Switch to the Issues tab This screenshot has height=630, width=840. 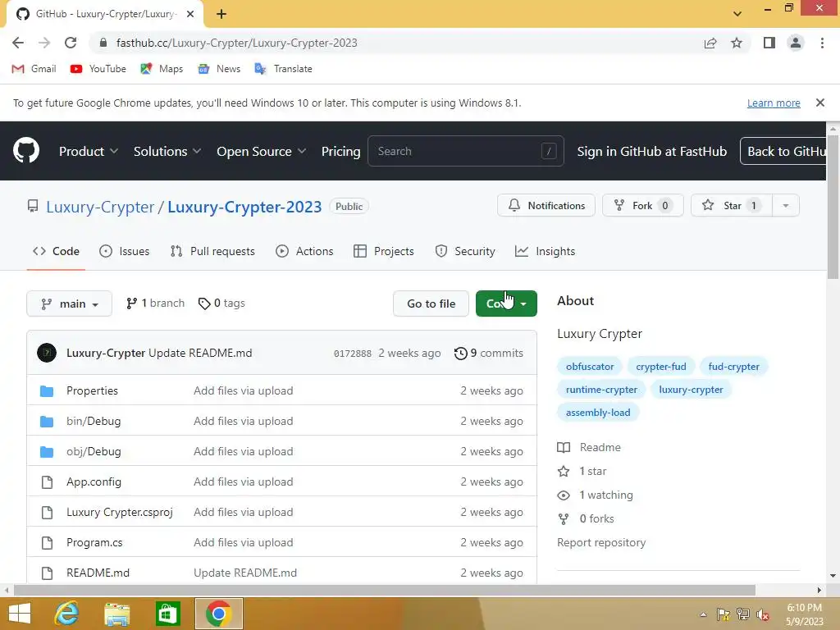point(125,251)
